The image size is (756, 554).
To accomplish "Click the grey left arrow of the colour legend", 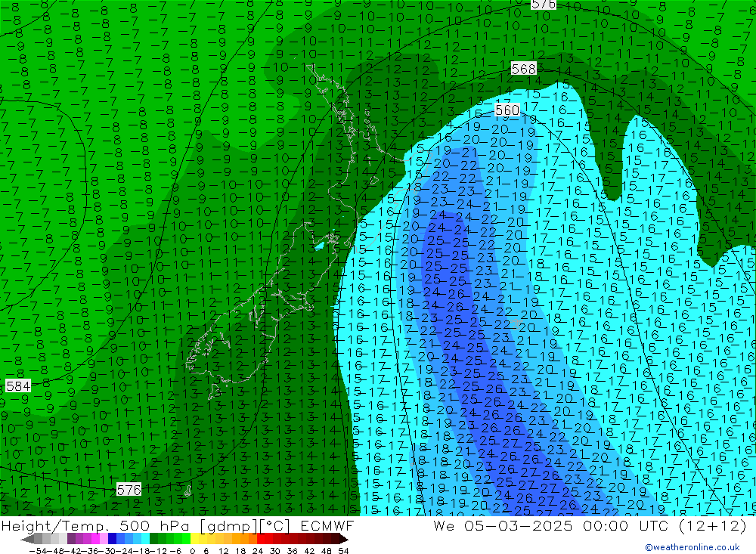I will point(27,539).
